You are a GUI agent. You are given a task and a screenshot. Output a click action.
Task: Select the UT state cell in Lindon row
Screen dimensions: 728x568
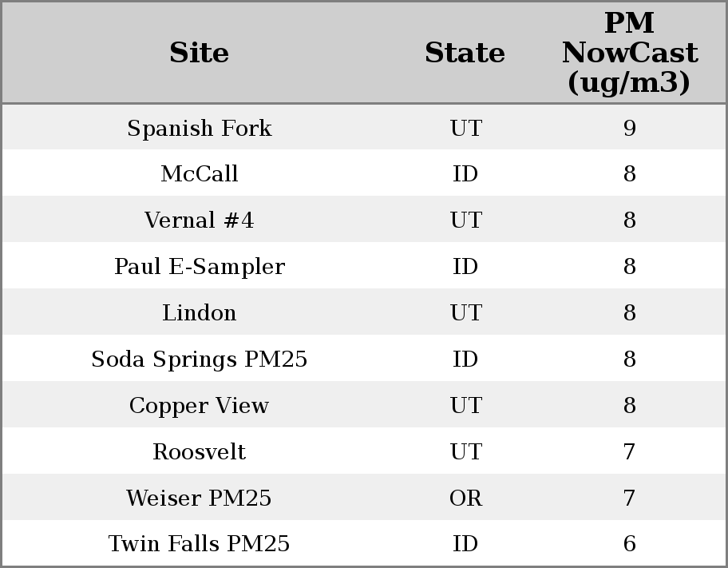[465, 313]
